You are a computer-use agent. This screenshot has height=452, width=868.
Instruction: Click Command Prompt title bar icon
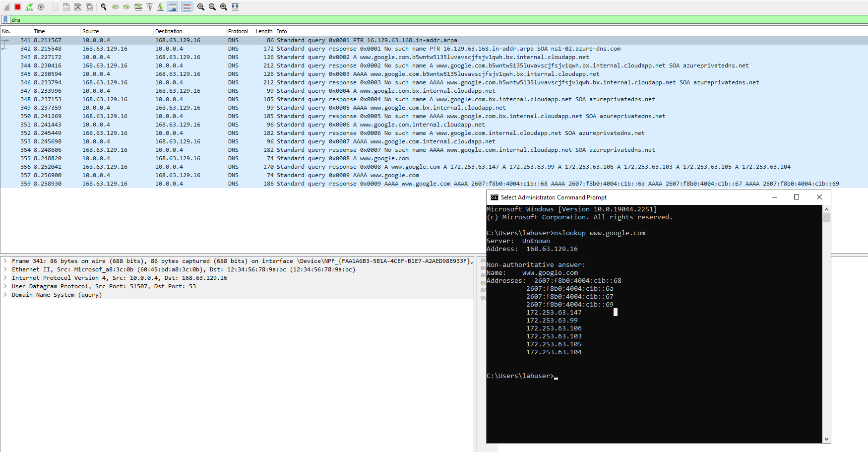tap(494, 197)
